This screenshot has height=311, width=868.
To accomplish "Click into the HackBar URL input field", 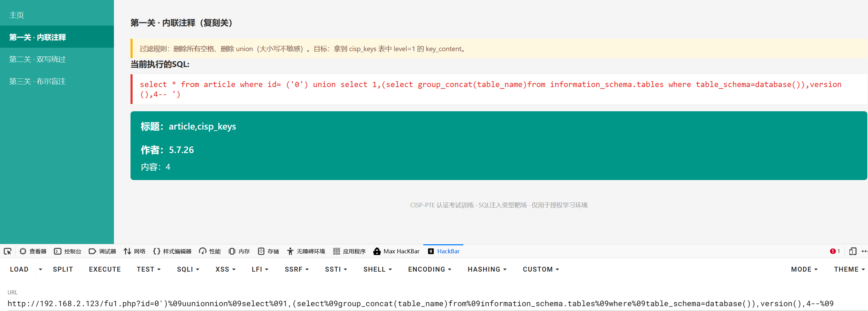I will 437,304.
